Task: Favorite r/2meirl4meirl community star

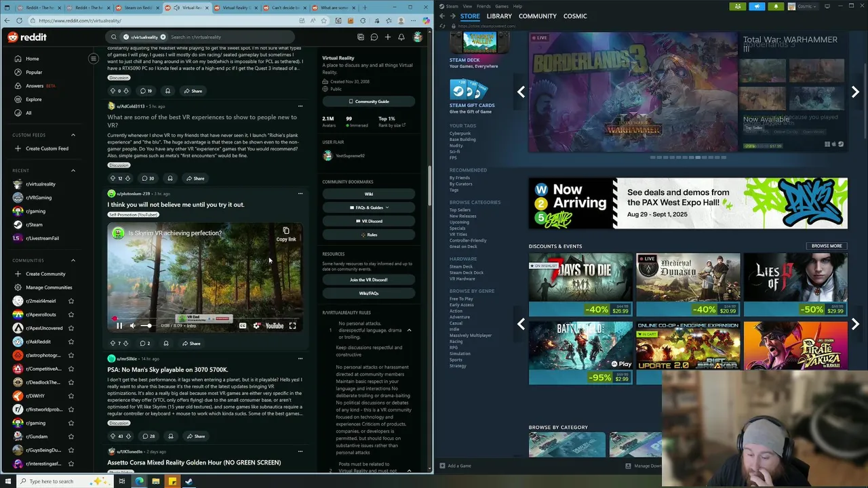Action: (x=71, y=301)
